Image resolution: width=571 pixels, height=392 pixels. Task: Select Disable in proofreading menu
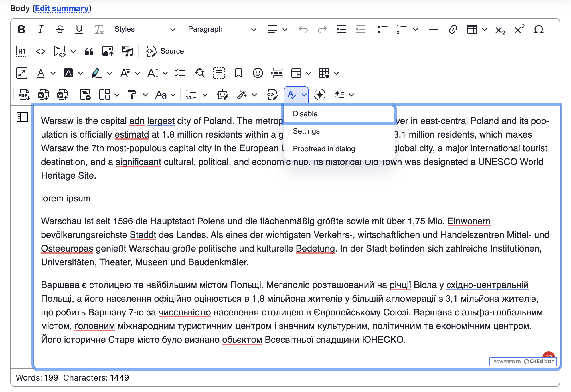305,114
